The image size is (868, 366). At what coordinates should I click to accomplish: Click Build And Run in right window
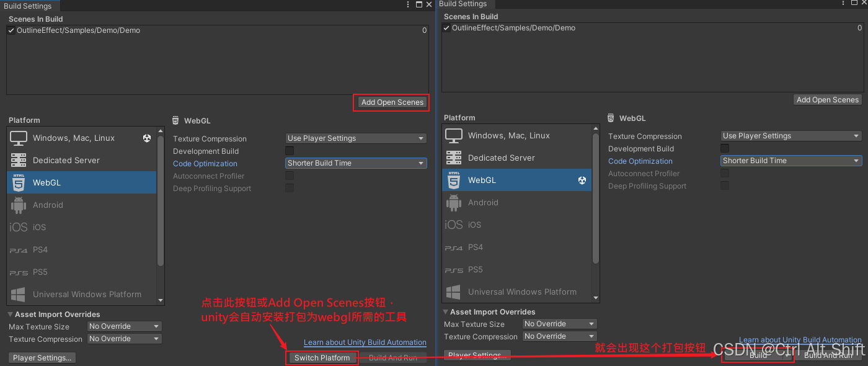pyautogui.click(x=828, y=355)
